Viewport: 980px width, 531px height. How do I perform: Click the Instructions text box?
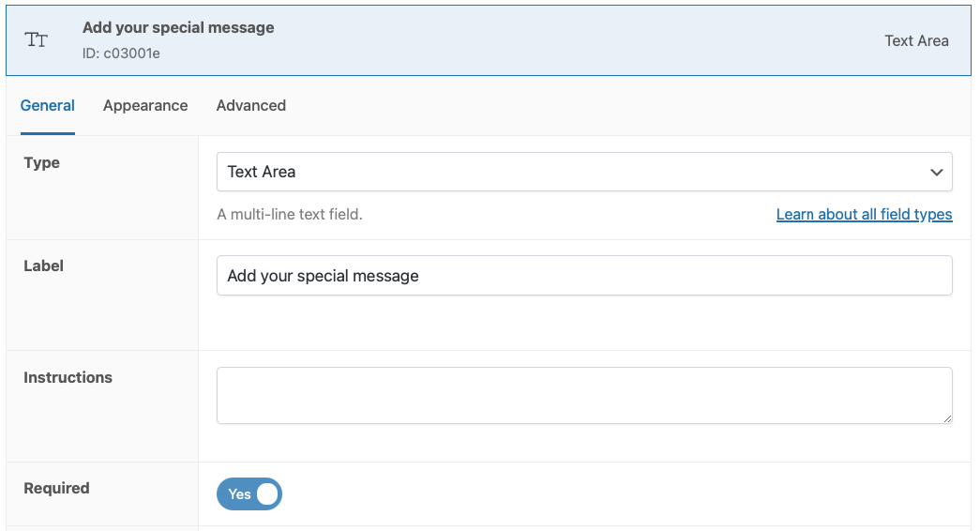click(584, 395)
